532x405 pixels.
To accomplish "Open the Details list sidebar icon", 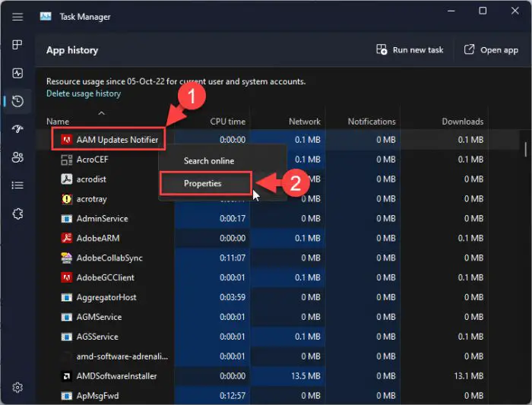I will coord(17,185).
